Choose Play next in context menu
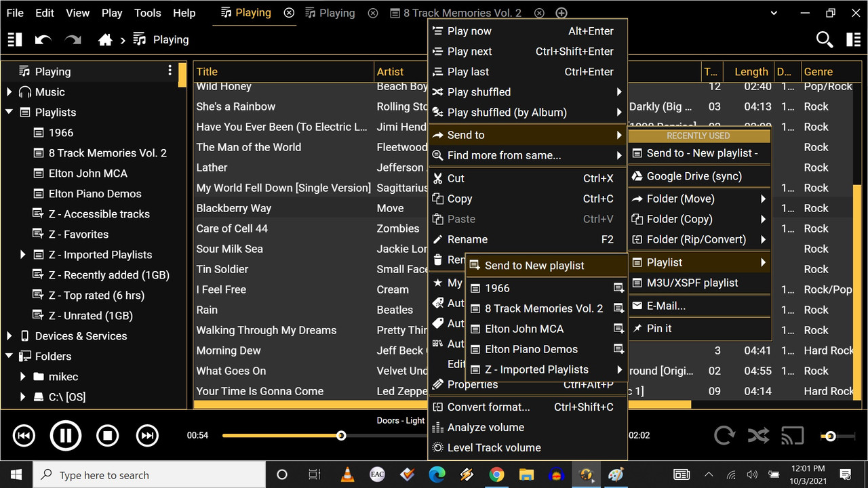 click(x=528, y=51)
